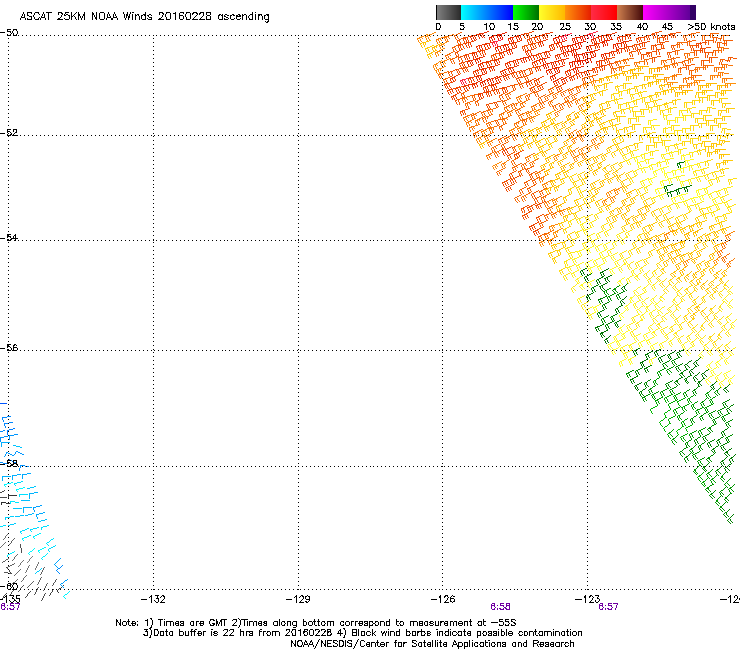
Task: Click the '>50 knots' scale label
Action: point(711,27)
